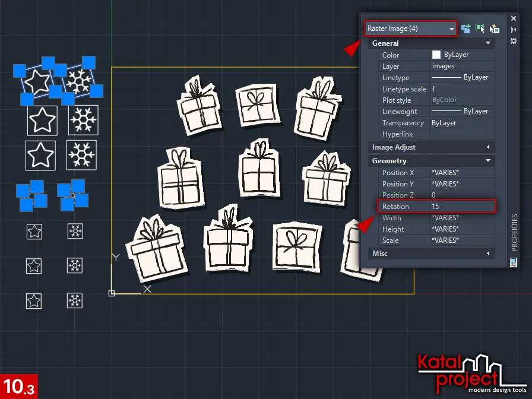532x399 pixels.
Task: Click the Rotation value field showing 15
Action: 462,207
